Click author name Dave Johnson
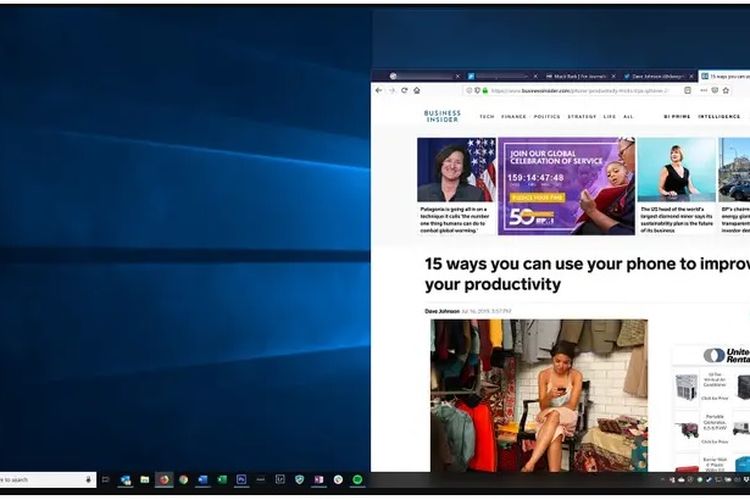Screen dimensions: 750x500 pos(442,311)
